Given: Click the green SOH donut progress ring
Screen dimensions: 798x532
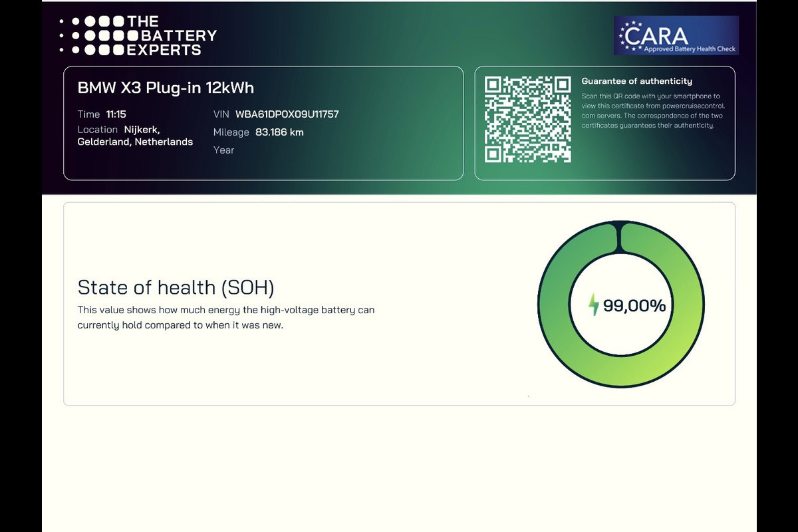Looking at the screenshot, I should click(x=620, y=305).
